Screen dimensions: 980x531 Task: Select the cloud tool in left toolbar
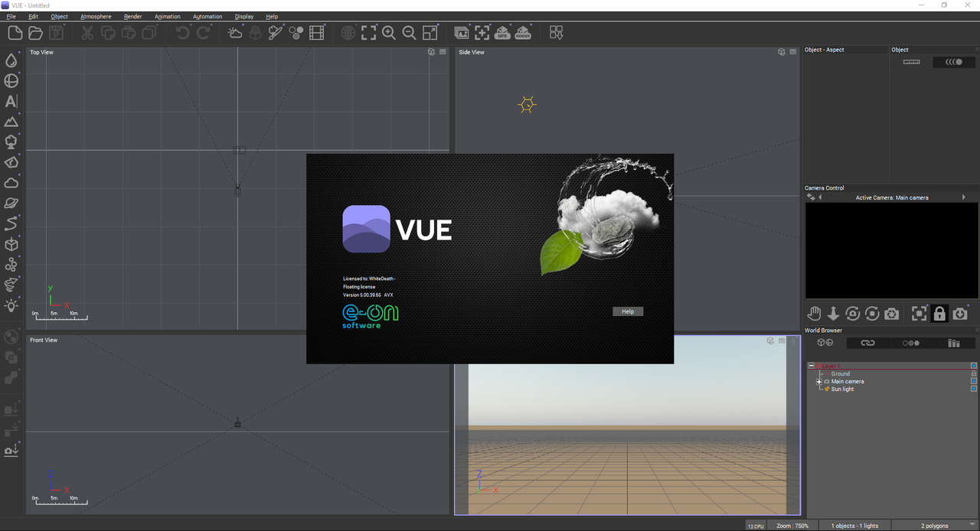coord(11,183)
